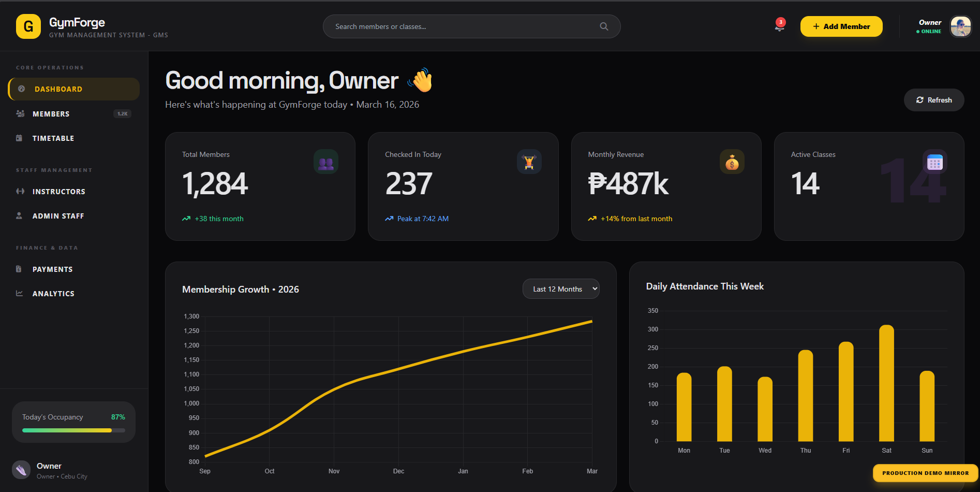Select the Total Members card
This screenshot has width=980, height=492.
(x=260, y=186)
